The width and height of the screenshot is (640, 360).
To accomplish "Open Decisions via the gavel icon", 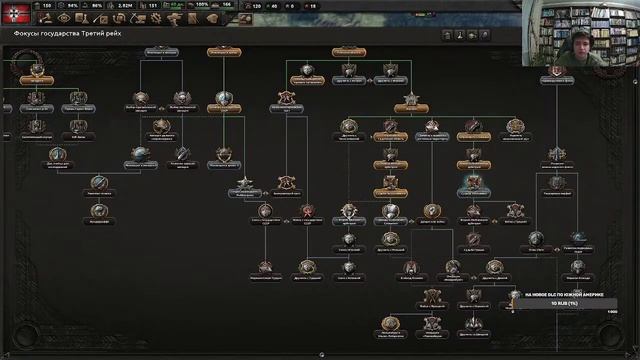I will (x=46, y=18).
